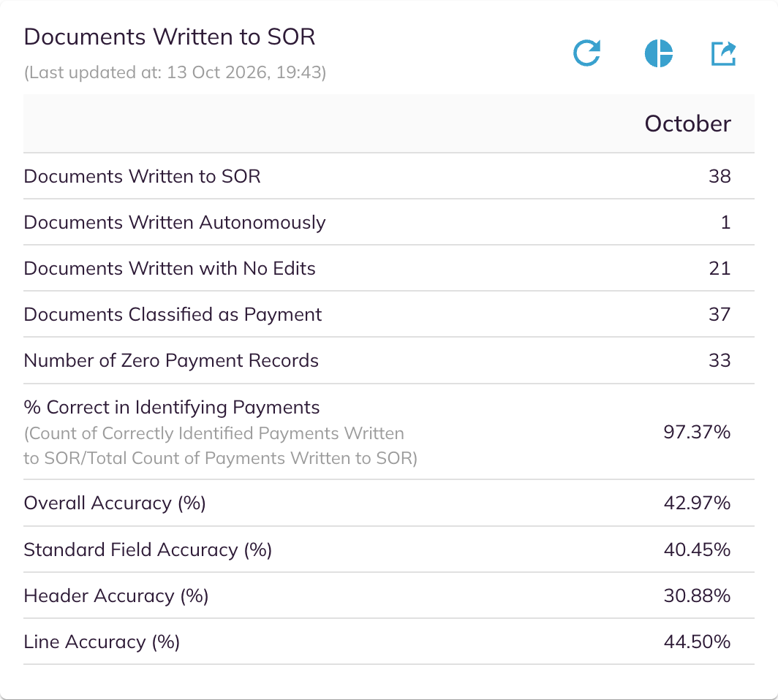The image size is (778, 700).
Task: Click the refresh icon
Action: pyautogui.click(x=587, y=53)
